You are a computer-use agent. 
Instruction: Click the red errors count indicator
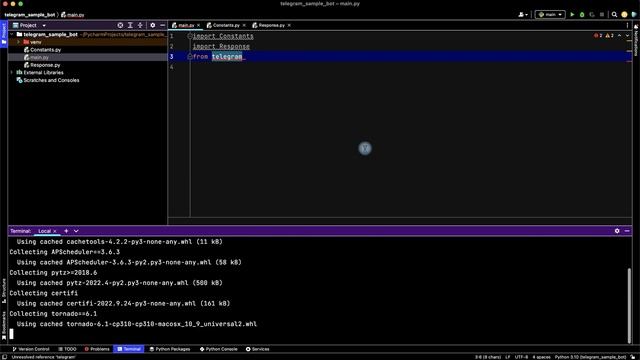tap(598, 36)
